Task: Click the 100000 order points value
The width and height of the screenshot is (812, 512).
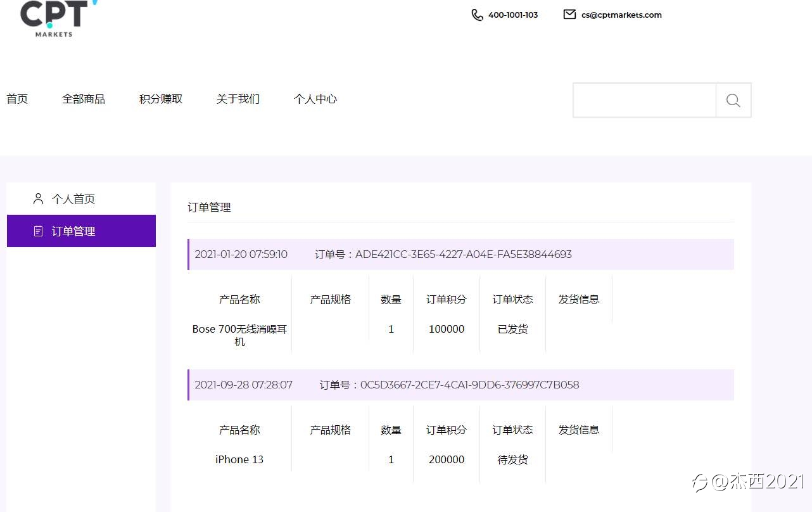Action: coord(447,329)
